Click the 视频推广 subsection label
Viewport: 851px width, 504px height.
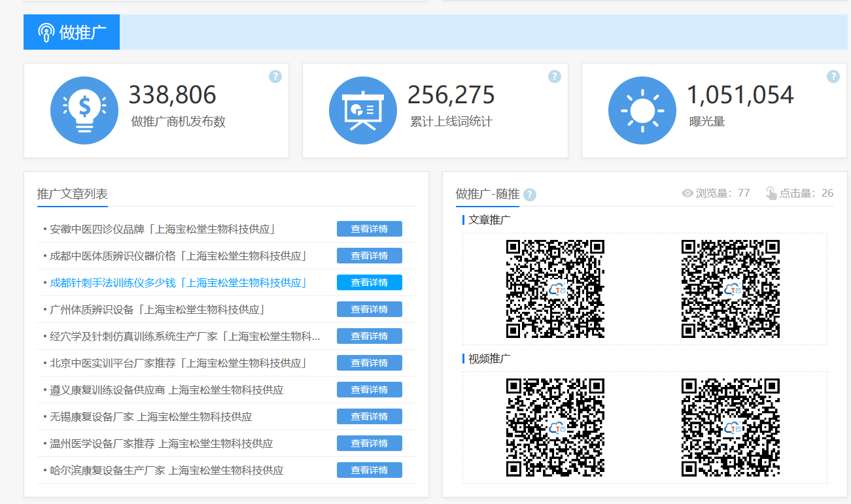tap(490, 359)
